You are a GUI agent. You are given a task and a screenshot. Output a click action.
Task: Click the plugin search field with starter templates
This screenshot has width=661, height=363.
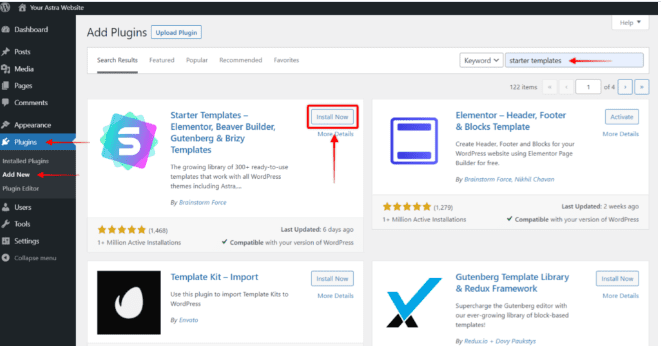pyautogui.click(x=574, y=60)
